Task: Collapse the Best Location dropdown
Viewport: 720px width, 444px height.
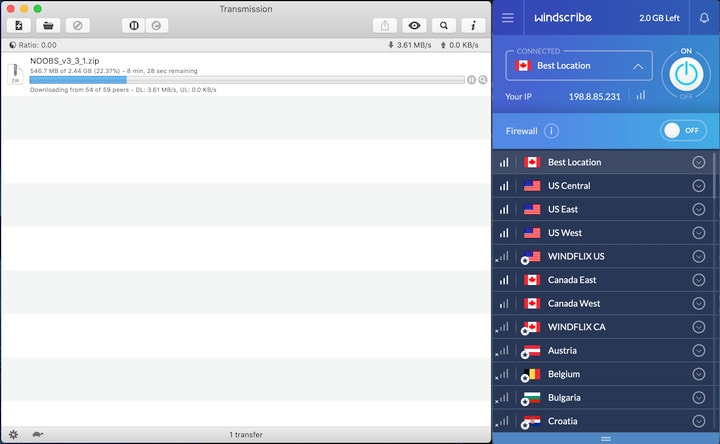Action: pos(638,66)
